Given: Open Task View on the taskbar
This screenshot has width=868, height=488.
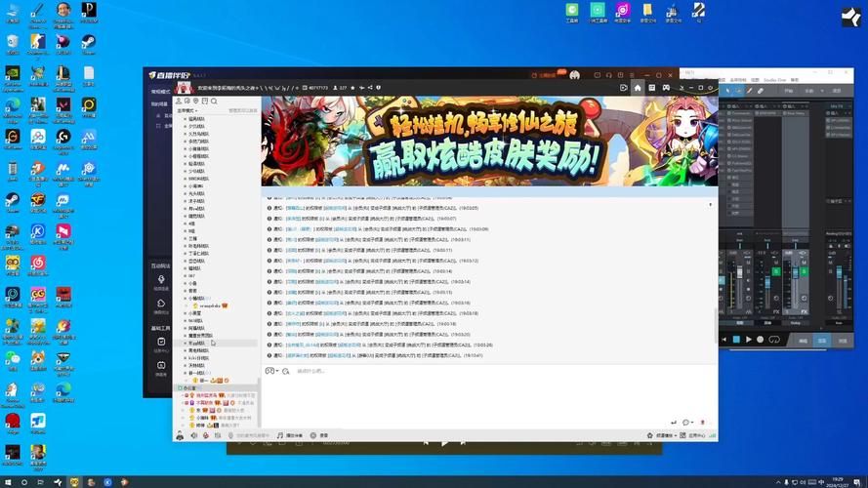Looking at the screenshot, I should point(40,482).
